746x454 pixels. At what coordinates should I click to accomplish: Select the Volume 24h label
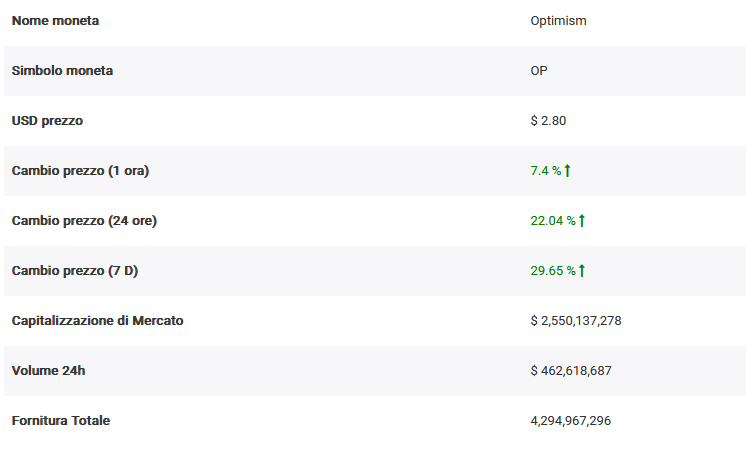[48, 371]
